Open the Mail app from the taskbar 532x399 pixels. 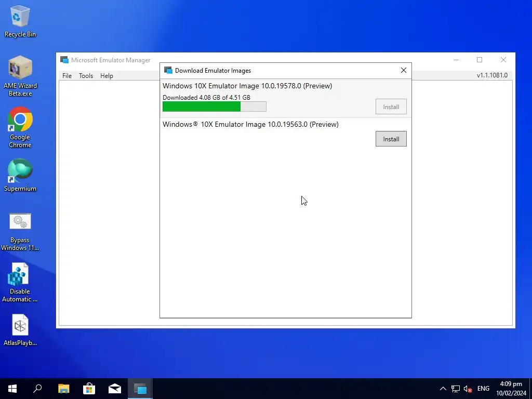[115, 389]
